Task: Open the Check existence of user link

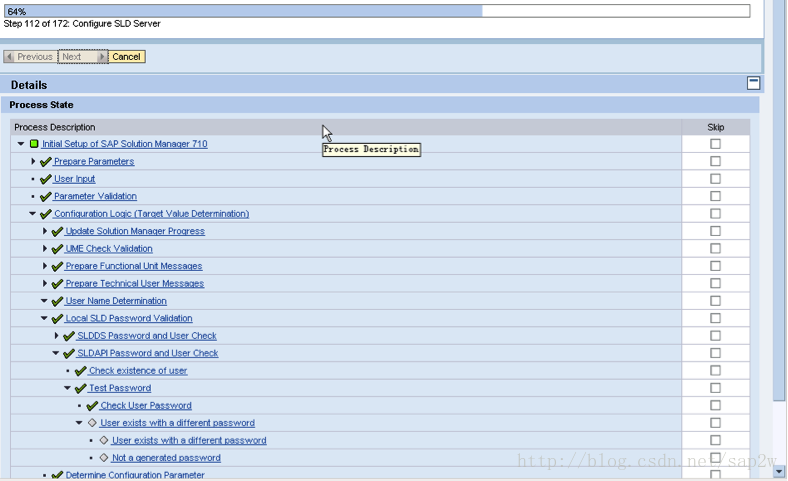Action: click(138, 370)
